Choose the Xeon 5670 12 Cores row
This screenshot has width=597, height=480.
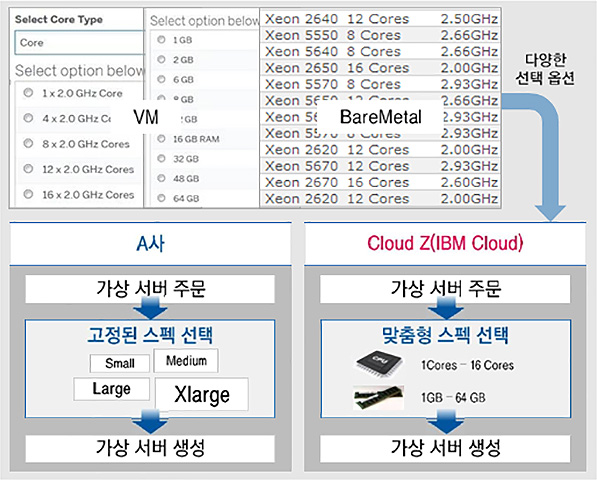380,166
